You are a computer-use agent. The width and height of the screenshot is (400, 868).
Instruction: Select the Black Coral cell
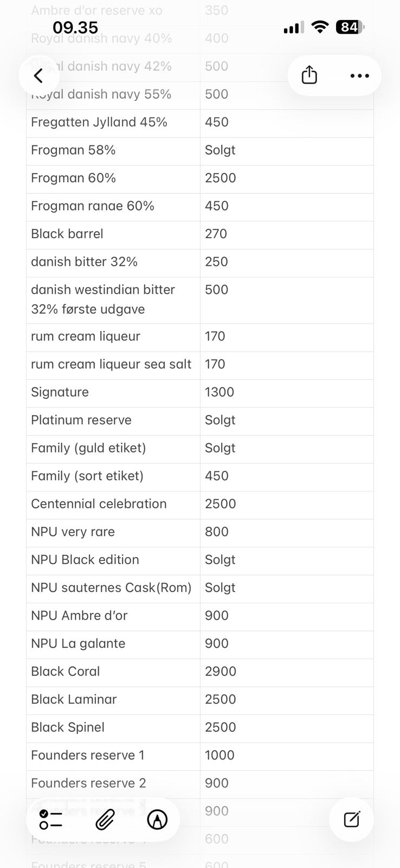(113, 672)
